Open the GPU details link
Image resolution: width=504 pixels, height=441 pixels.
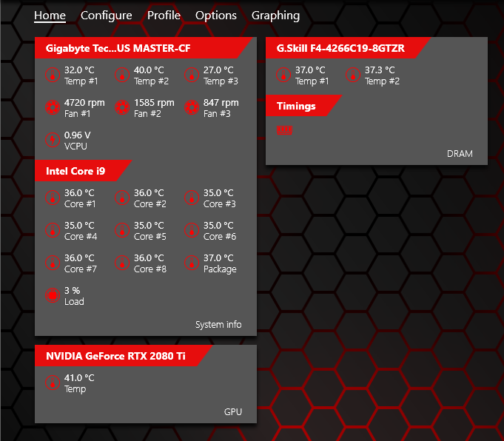click(233, 411)
